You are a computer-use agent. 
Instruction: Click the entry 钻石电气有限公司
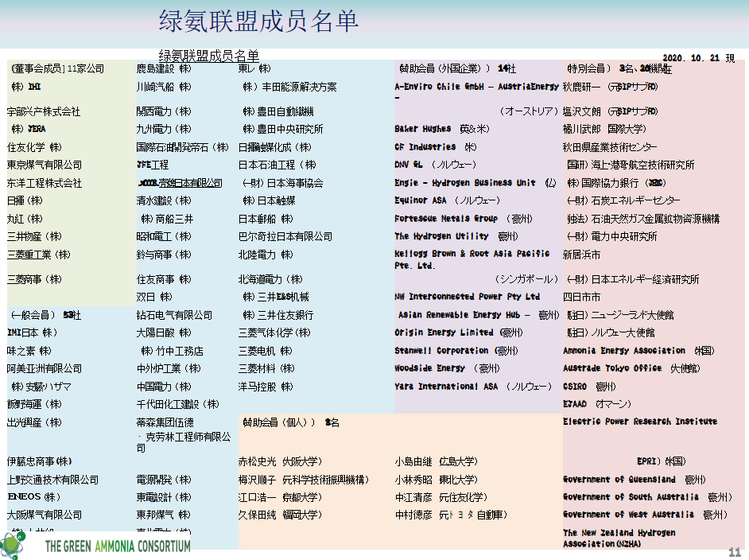174,315
